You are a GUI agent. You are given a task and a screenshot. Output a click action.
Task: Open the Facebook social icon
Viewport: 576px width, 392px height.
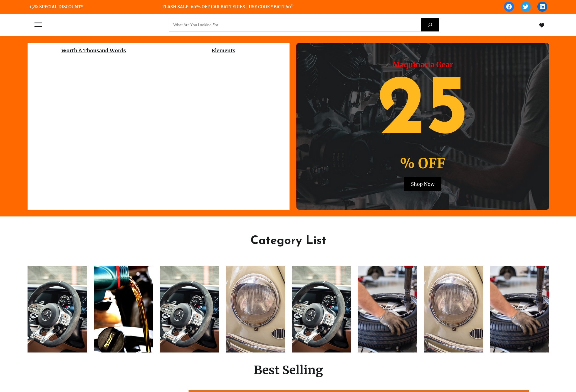509,7
